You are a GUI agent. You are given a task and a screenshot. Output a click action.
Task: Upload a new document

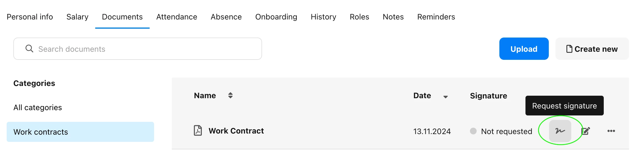(524, 49)
